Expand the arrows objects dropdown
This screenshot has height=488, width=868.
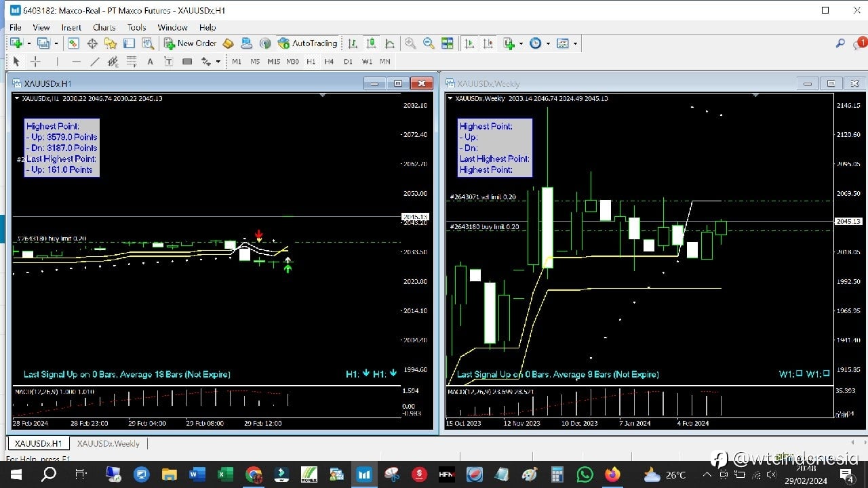218,62
